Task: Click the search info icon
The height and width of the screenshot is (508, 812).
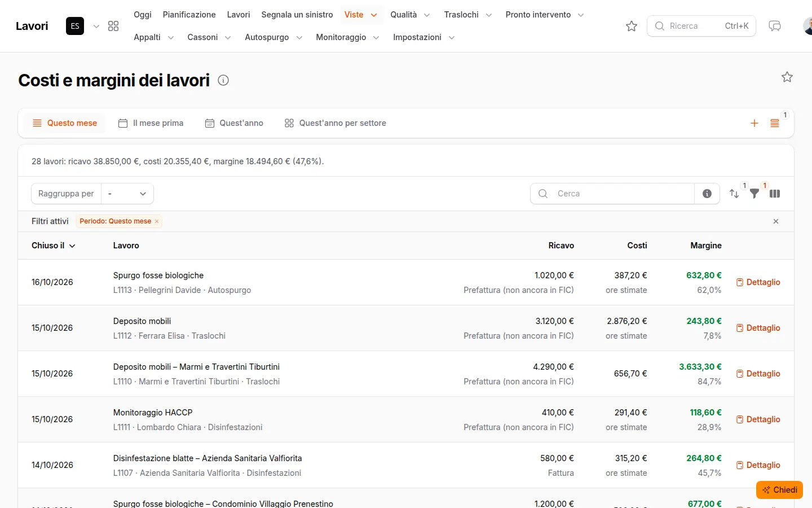Action: click(x=707, y=194)
